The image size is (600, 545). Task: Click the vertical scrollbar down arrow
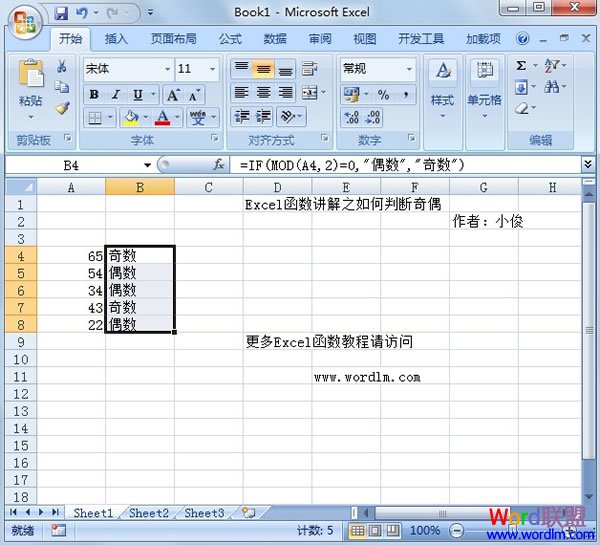[x=589, y=496]
